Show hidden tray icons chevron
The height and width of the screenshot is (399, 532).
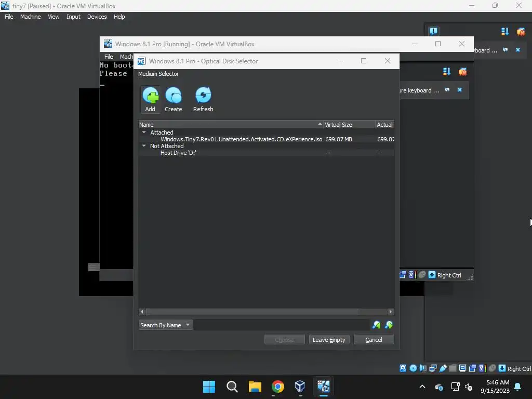point(422,387)
